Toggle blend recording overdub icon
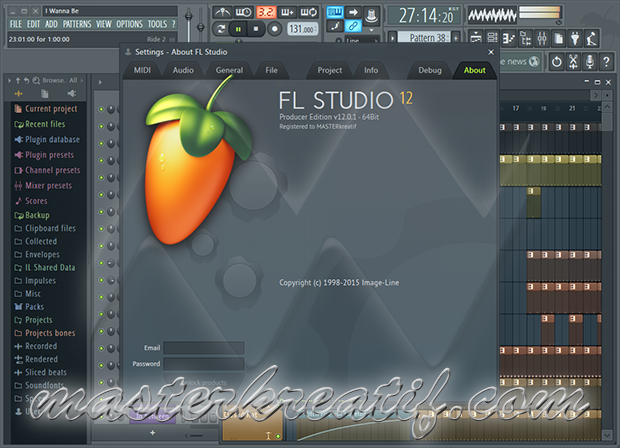620x448 pixels. (287, 12)
